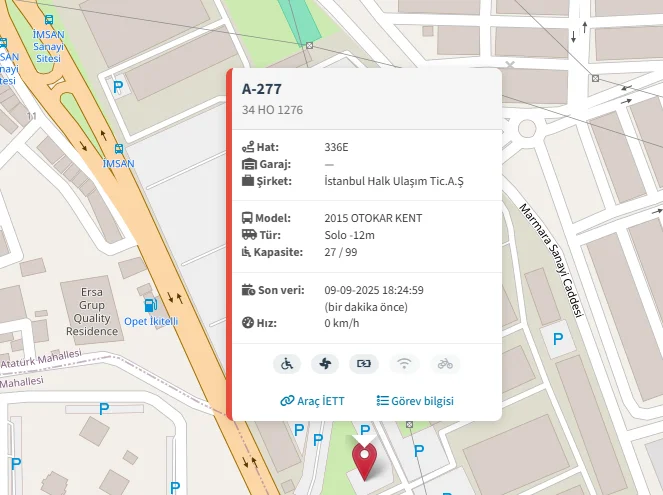
Task: Click the İMSAN bus stop icon
Action: 118,148
